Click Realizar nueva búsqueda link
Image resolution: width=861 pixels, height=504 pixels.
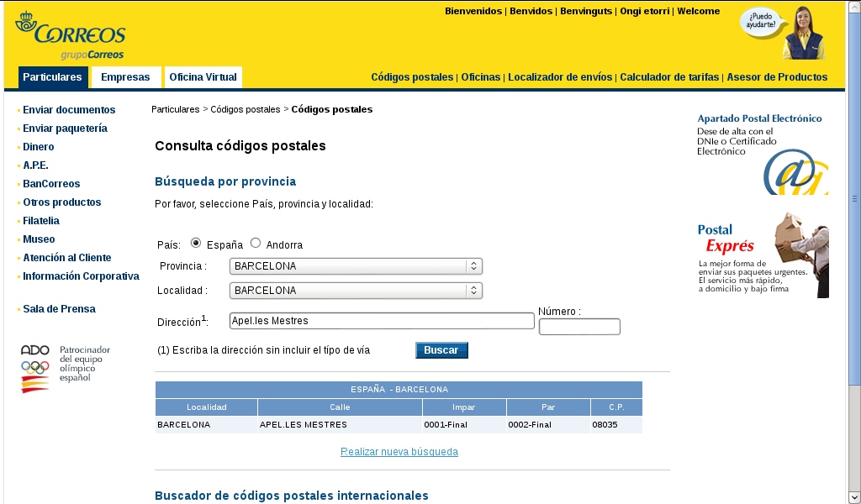point(399,452)
